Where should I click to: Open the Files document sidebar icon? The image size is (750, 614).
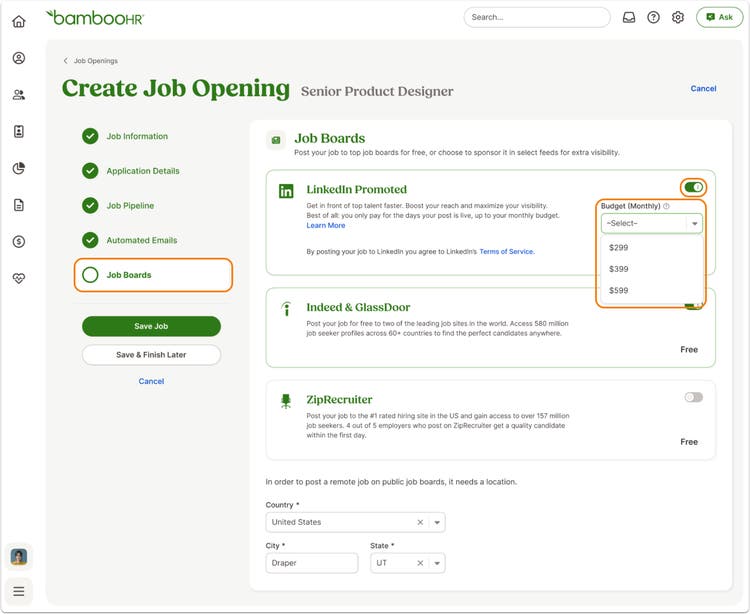[19, 205]
